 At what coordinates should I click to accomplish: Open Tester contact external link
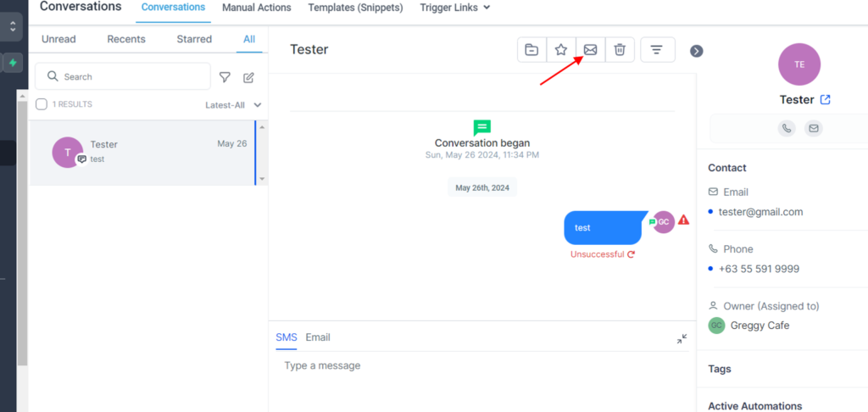826,100
